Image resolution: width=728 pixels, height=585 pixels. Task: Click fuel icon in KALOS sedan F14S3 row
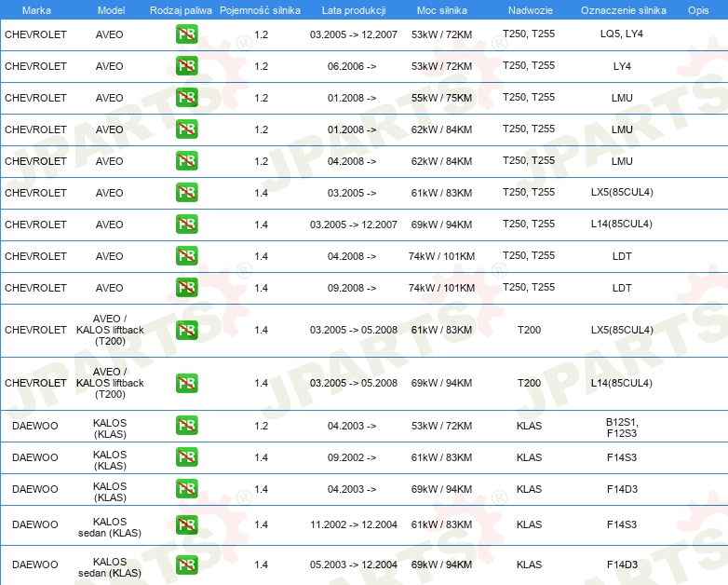coord(186,524)
